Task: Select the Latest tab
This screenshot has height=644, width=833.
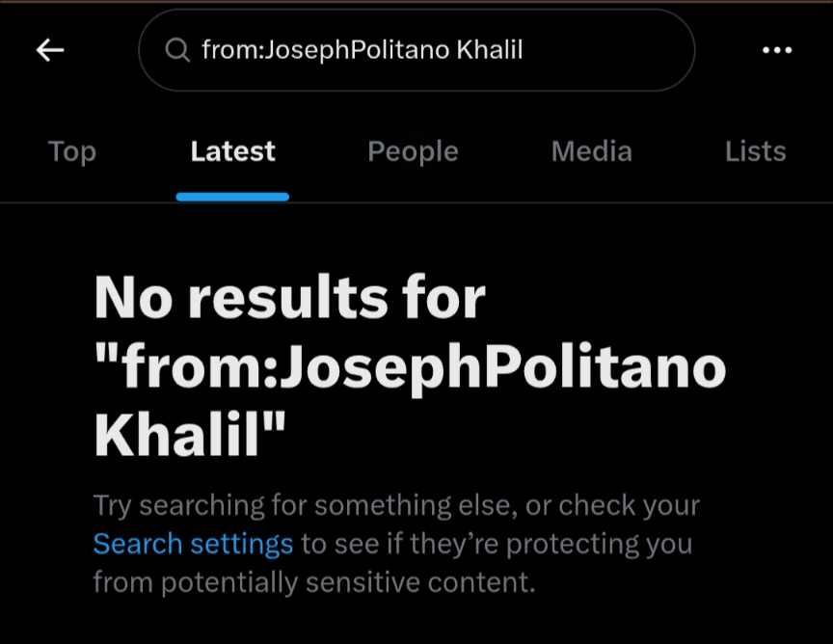Action: [x=232, y=151]
